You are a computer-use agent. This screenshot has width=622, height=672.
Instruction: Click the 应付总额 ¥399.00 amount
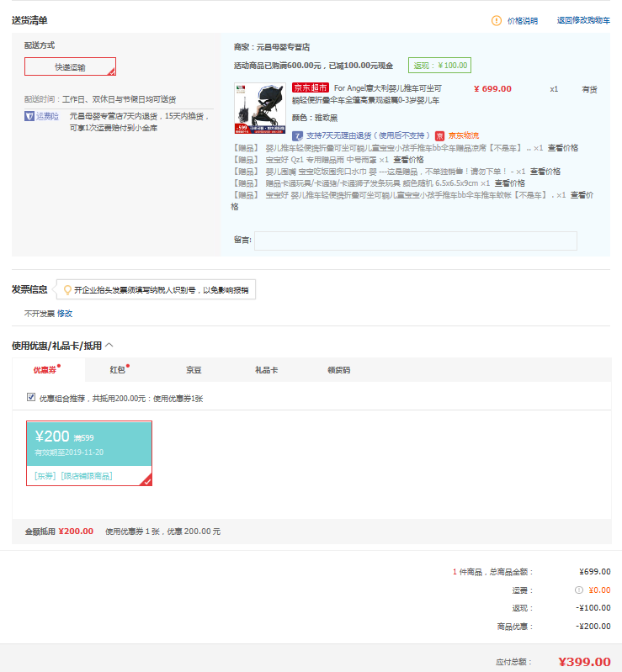pos(584,662)
